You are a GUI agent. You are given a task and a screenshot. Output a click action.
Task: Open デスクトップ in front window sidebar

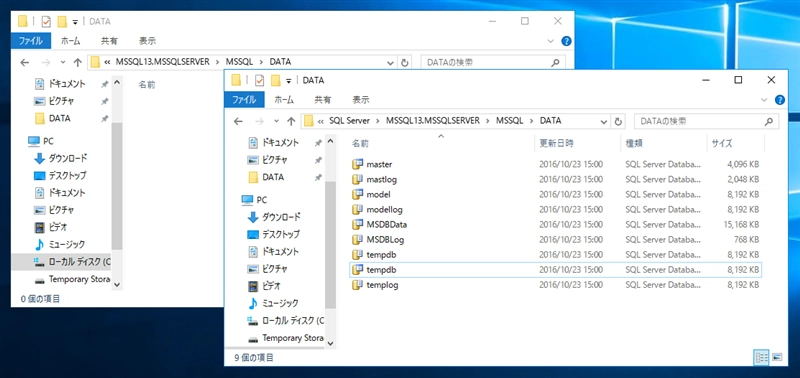click(x=274, y=234)
